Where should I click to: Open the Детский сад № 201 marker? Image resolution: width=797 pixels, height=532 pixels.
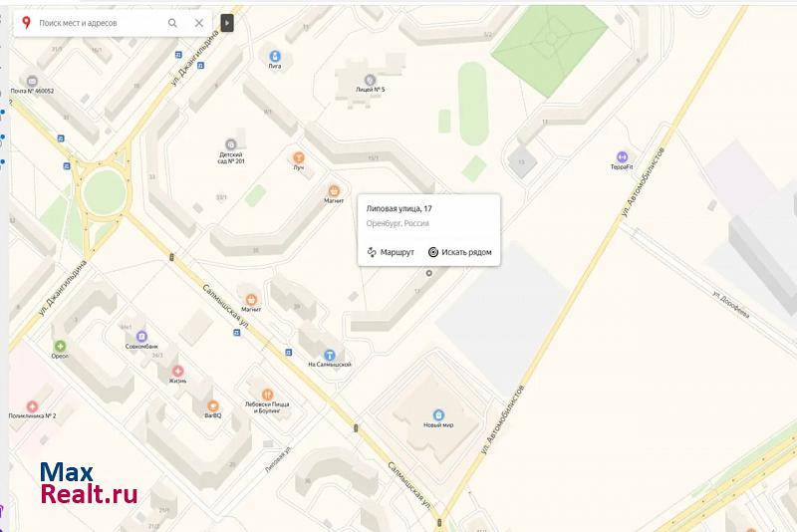(231, 144)
